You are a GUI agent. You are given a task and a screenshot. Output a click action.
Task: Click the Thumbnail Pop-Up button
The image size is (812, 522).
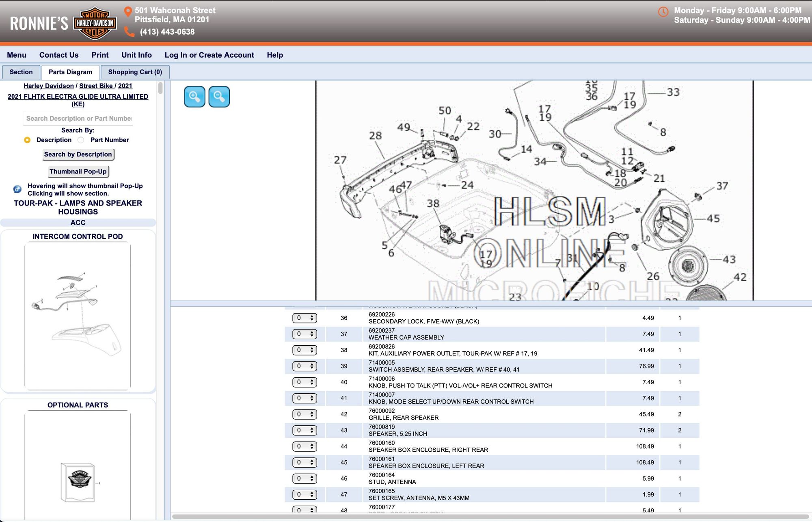pos(78,171)
